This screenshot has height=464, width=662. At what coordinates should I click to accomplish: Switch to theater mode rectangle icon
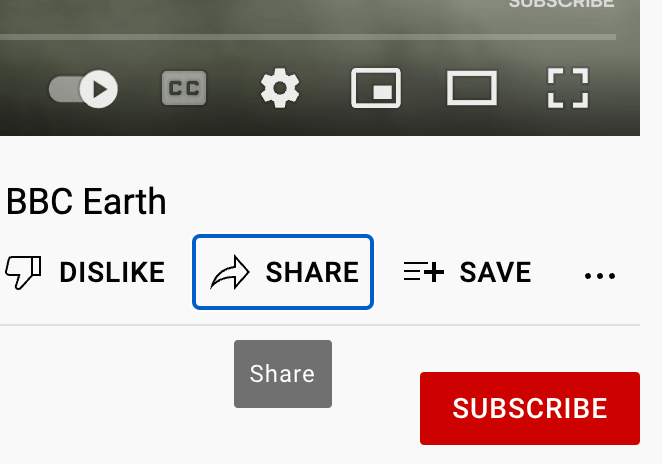(x=472, y=88)
